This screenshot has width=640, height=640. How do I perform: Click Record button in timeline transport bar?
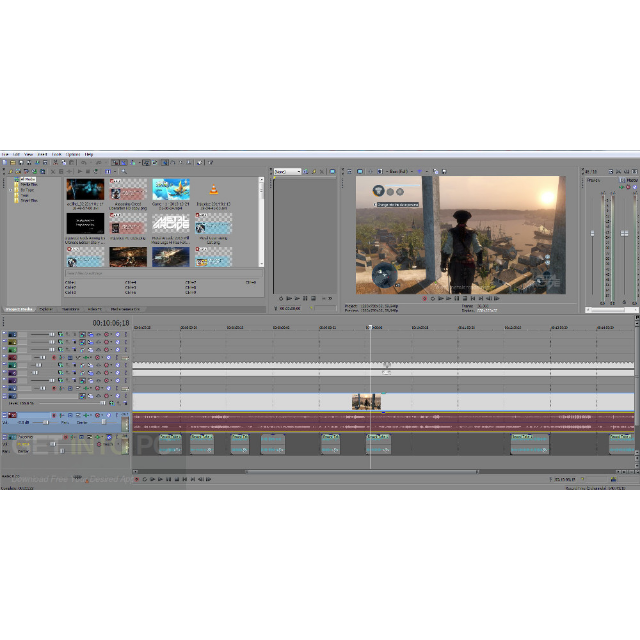(x=137, y=480)
